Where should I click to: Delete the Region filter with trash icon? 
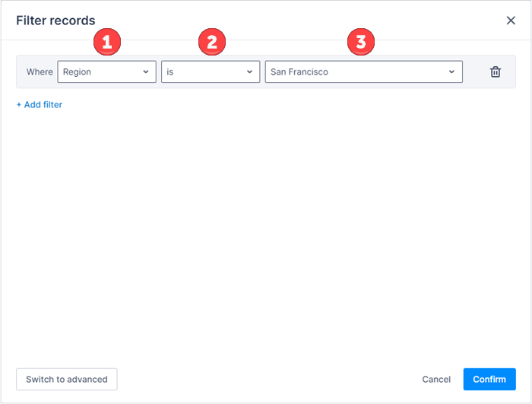coord(496,72)
